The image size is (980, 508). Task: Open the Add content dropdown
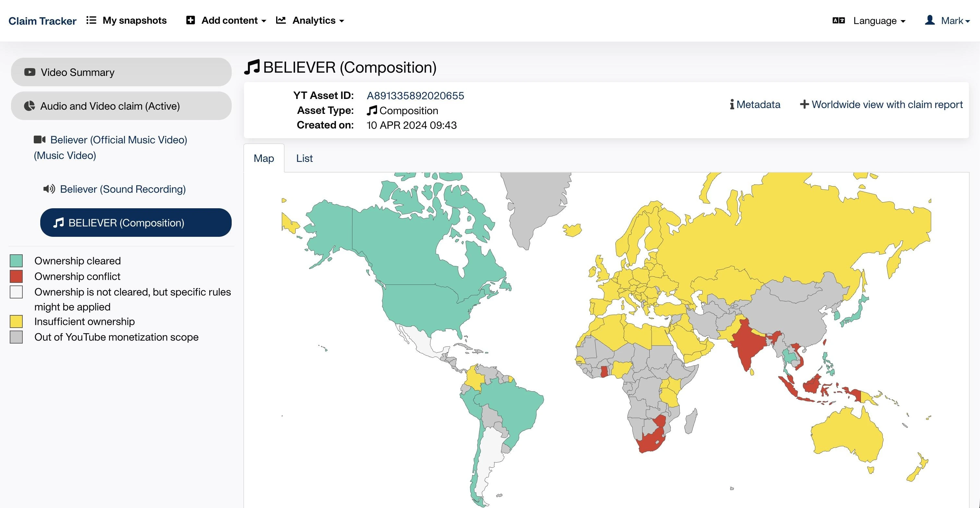pyautogui.click(x=233, y=20)
